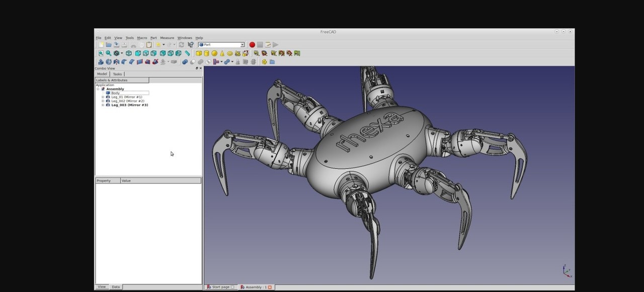Create a Cylinder primitive
Screen dimensions: 644x292
click(206, 53)
